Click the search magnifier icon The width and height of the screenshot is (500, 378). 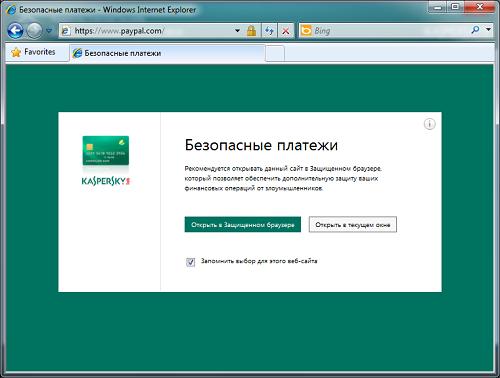coord(475,30)
